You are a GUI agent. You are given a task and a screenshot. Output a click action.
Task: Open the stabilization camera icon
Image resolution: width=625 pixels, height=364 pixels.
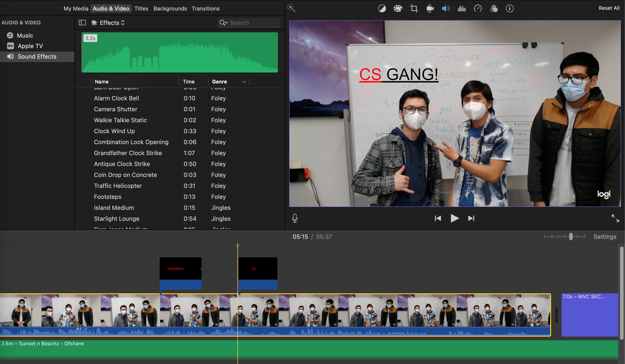point(430,9)
